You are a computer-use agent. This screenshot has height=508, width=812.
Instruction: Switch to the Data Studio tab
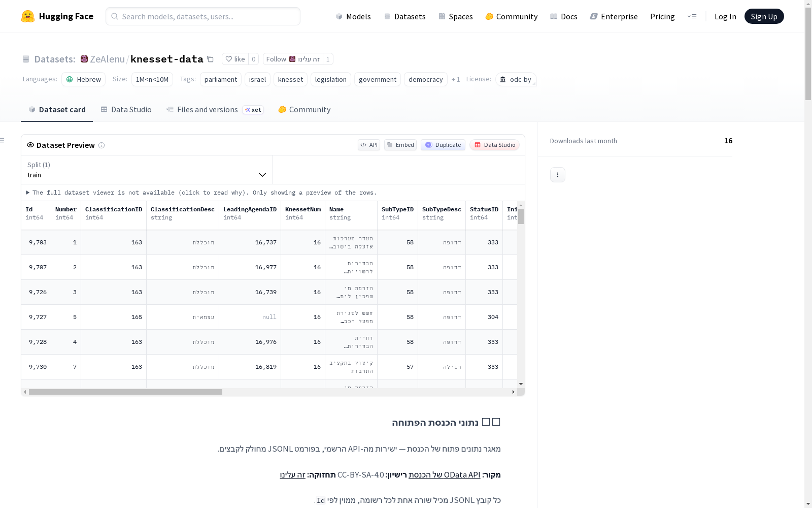[126, 110]
